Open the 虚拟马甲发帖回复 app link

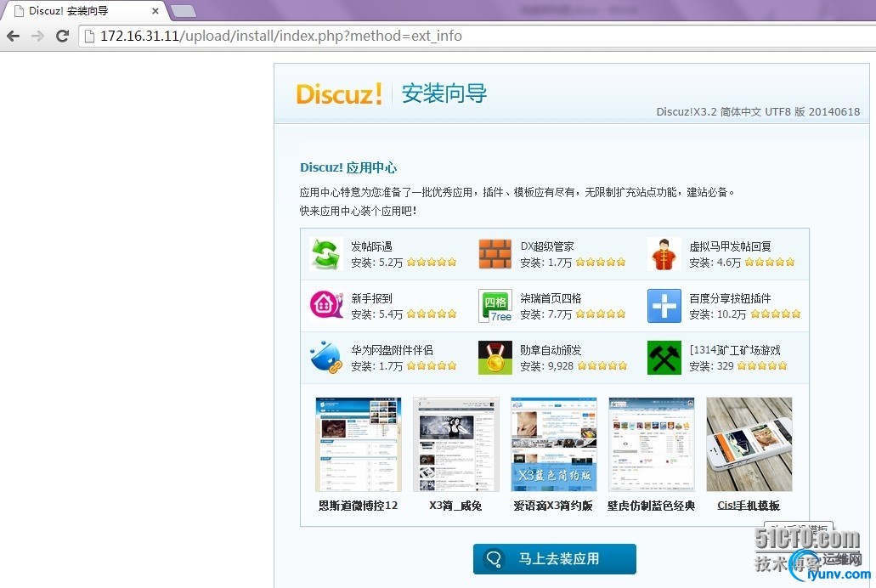pyautogui.click(x=730, y=246)
